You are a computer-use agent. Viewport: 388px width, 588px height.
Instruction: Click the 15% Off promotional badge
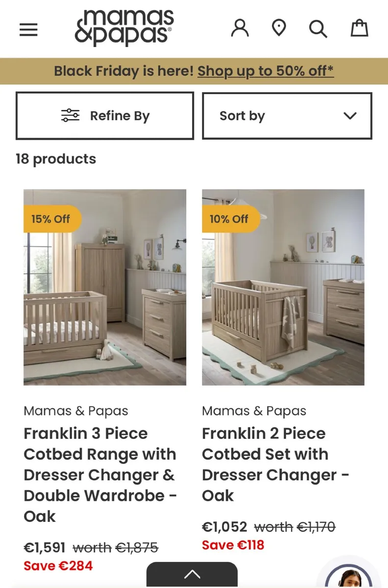click(x=52, y=219)
